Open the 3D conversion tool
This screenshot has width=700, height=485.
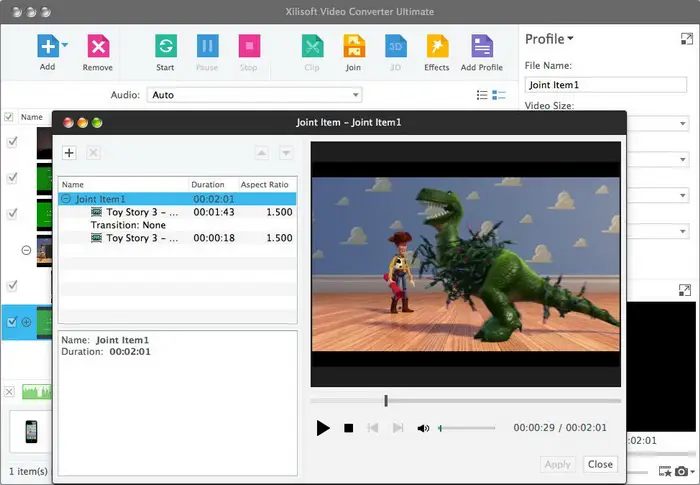(396, 46)
